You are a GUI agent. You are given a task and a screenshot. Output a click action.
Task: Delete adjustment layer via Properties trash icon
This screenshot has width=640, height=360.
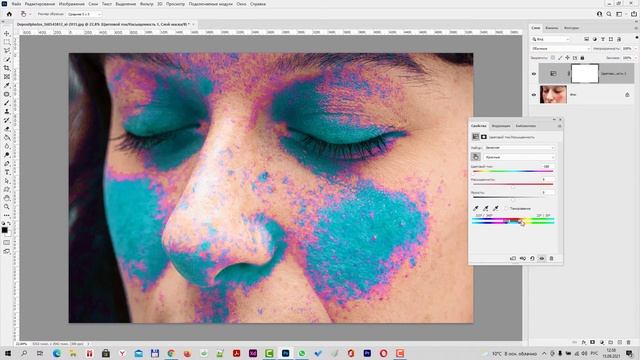coord(551,258)
